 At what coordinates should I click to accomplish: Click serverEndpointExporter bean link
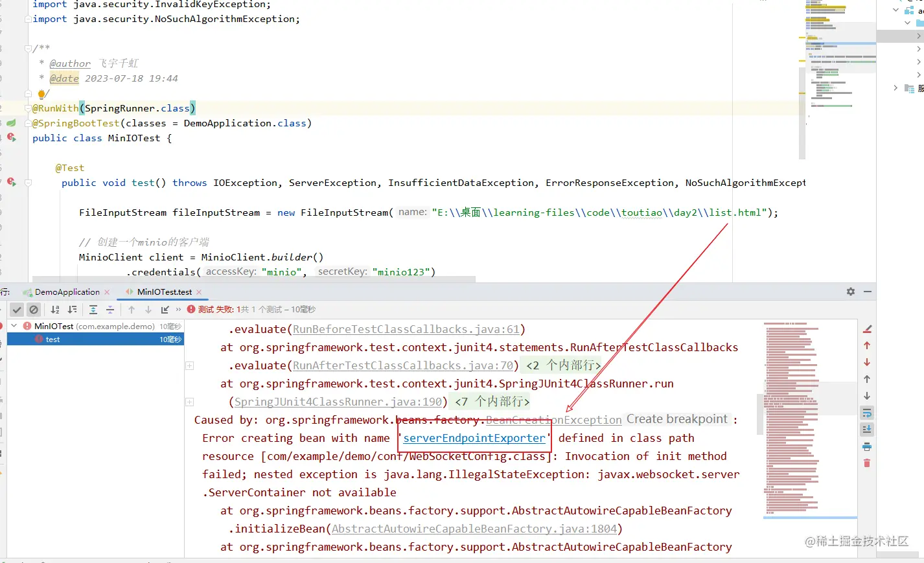pos(474,438)
